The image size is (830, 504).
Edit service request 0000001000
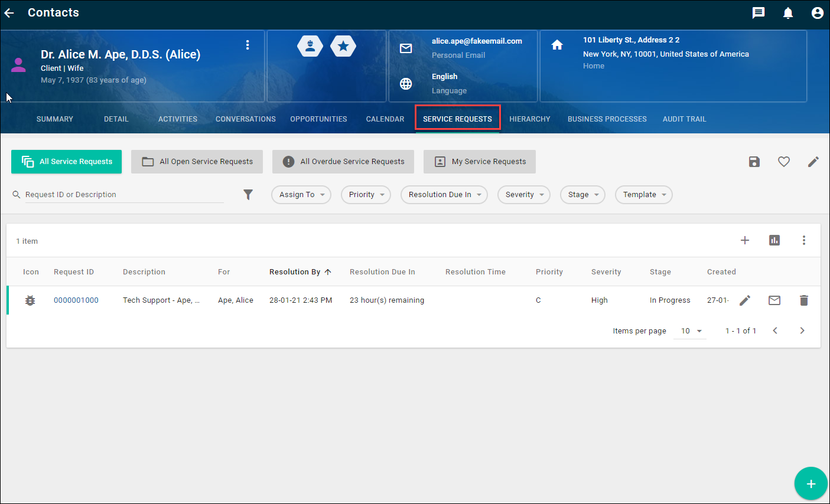coord(745,300)
